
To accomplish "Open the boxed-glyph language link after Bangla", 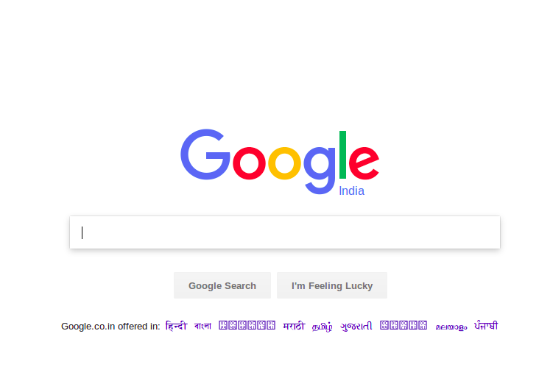I will [247, 325].
